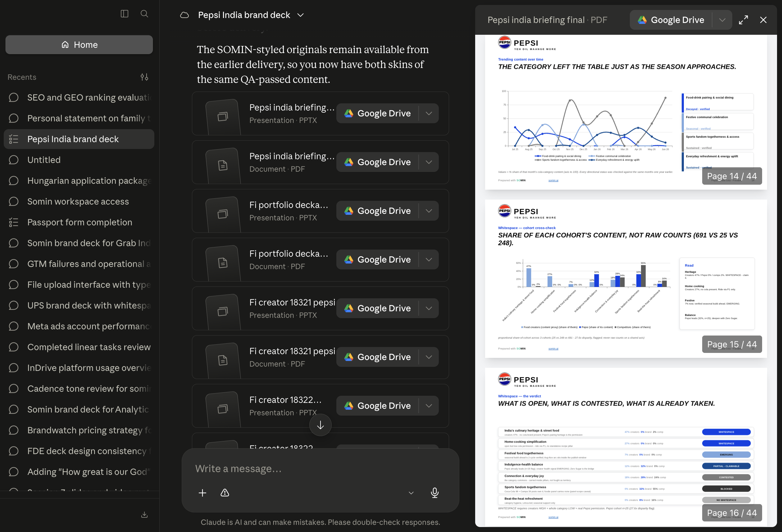Open Completed linear tasks review chat
This screenshot has height=532, width=782.
[79, 347]
